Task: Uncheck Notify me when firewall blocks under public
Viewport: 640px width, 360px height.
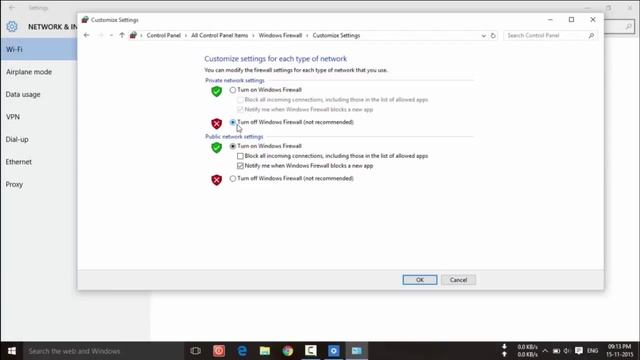Action: pyautogui.click(x=240, y=166)
